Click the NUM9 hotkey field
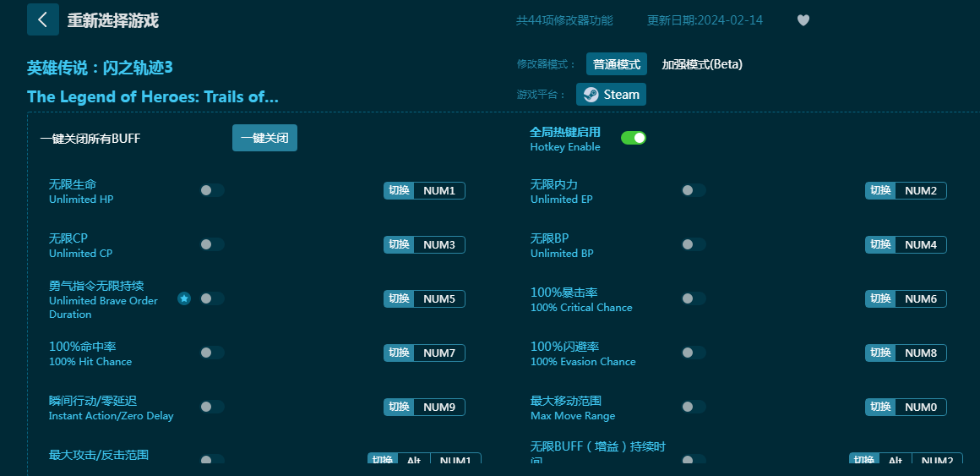This screenshot has width=980, height=476. pyautogui.click(x=439, y=408)
